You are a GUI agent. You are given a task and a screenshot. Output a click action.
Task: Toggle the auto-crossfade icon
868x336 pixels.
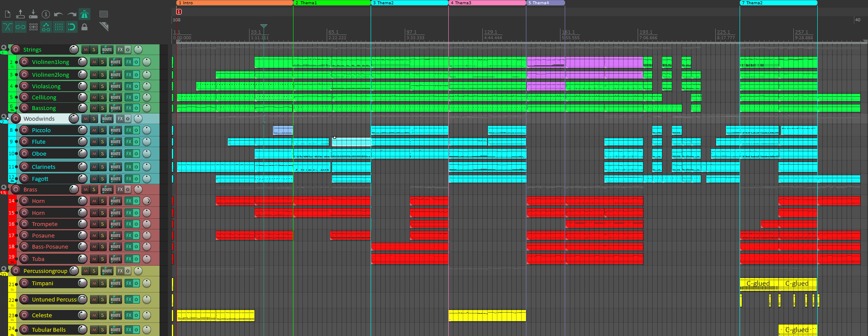(8, 27)
